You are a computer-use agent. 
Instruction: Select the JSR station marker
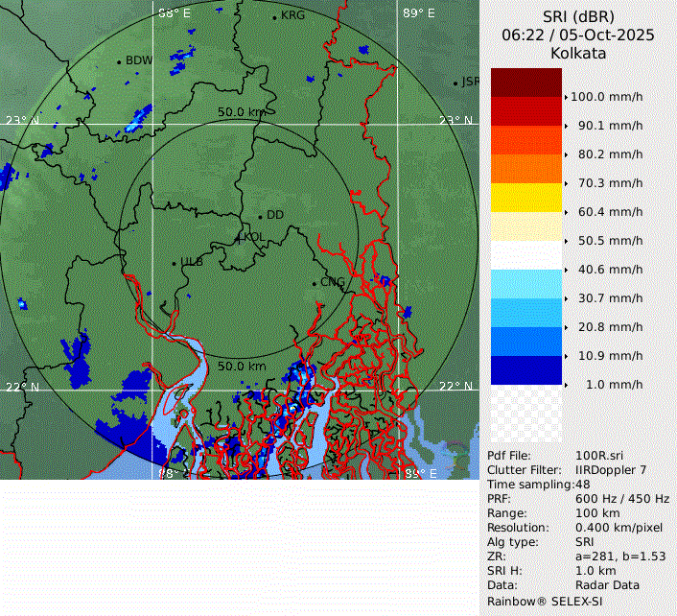click(x=455, y=83)
